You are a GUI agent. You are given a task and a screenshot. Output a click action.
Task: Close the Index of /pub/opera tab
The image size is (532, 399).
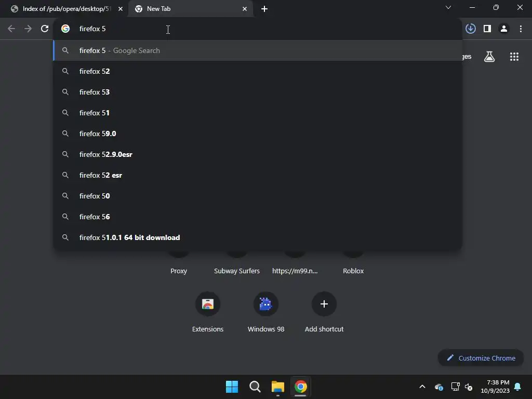(x=121, y=9)
